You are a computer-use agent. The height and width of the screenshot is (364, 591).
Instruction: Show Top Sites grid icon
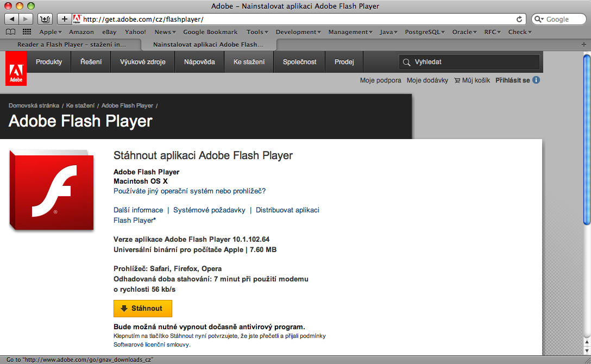click(x=27, y=32)
